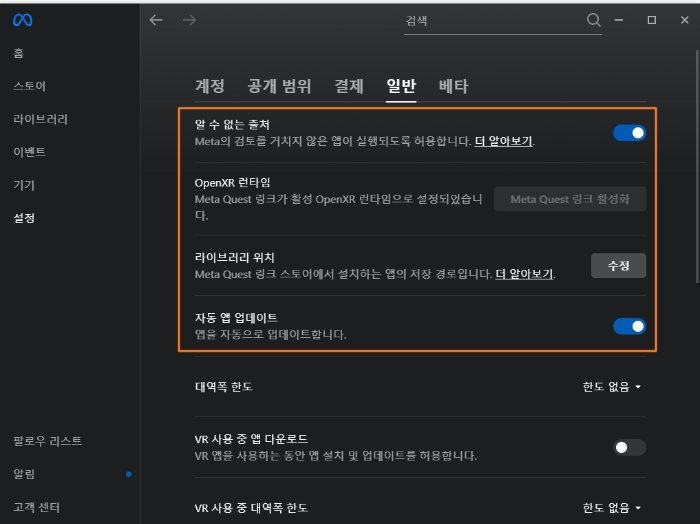The image size is (700, 524).
Task: Close the Meta Quest Link window
Action: (685, 20)
